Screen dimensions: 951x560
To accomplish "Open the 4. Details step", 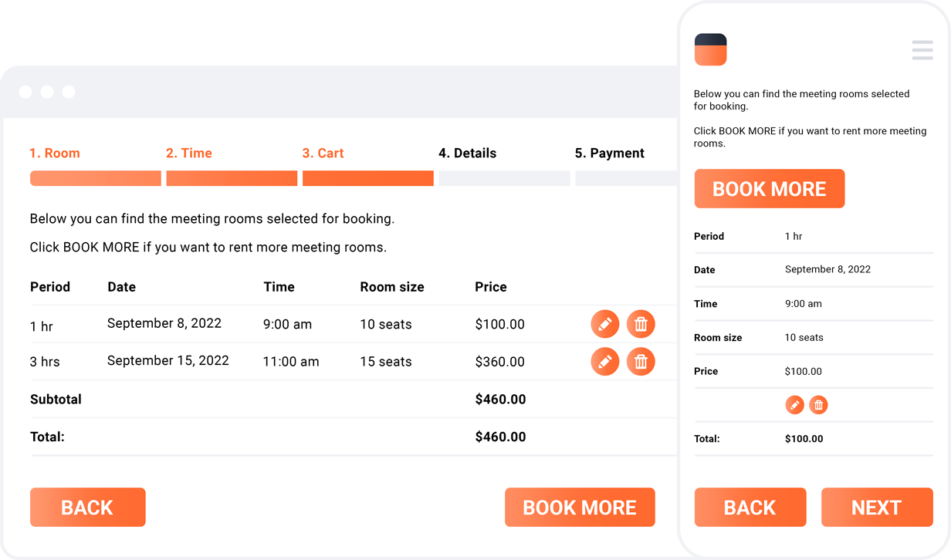I will coord(467,153).
